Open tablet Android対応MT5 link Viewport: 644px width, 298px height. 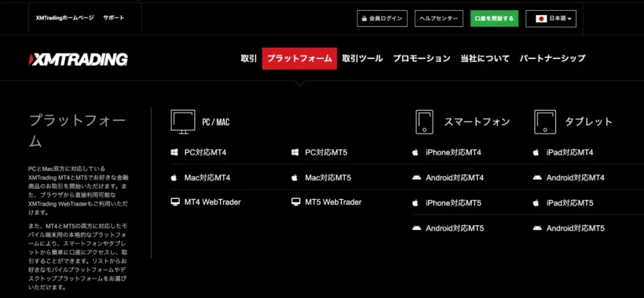pos(575,228)
